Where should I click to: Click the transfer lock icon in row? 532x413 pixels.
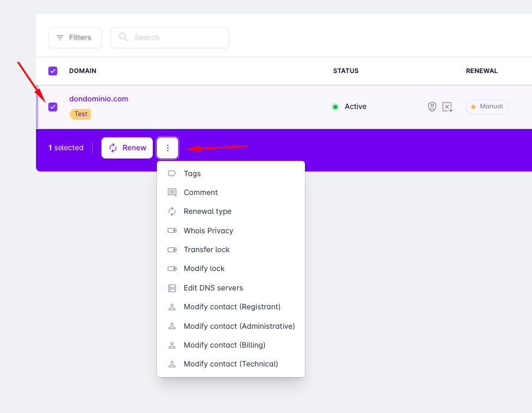click(448, 107)
